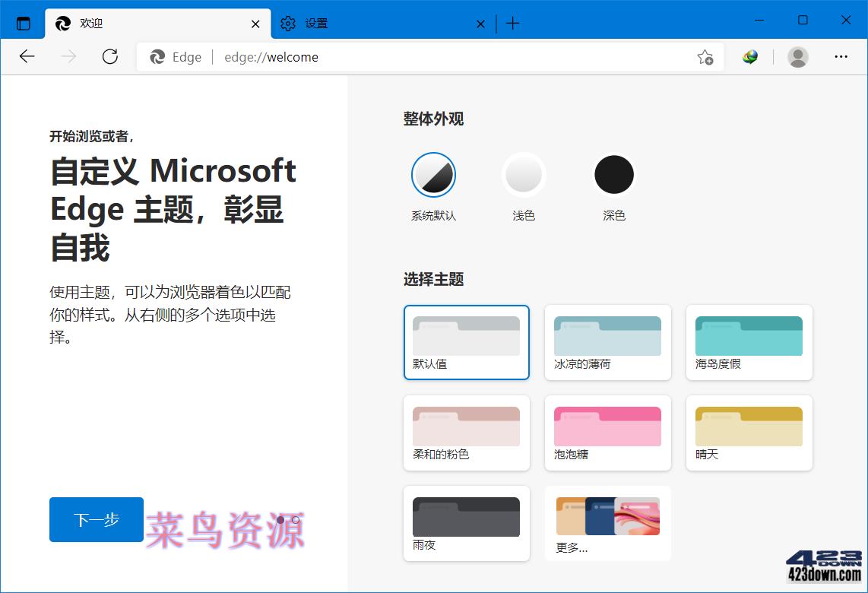Refresh the welcome page
This screenshot has height=593, width=868.
pyautogui.click(x=109, y=56)
